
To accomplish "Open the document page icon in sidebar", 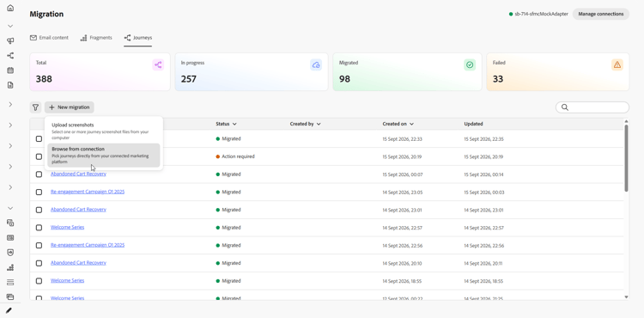I will tap(10, 85).
